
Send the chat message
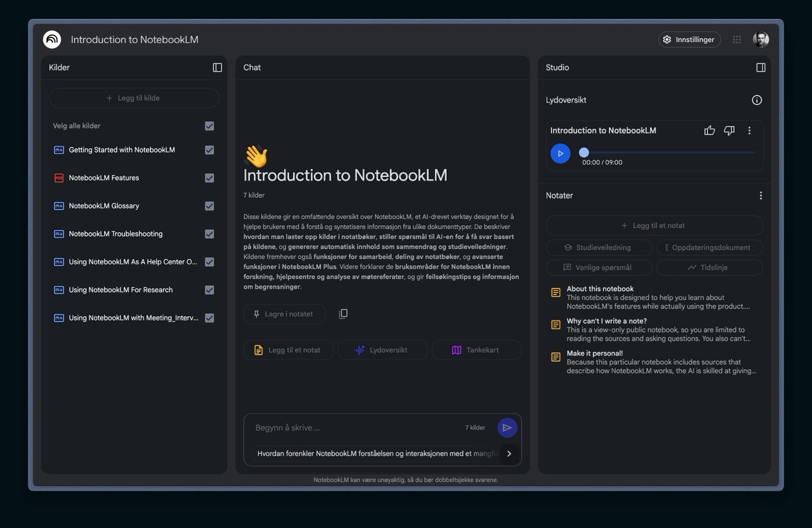(x=507, y=428)
